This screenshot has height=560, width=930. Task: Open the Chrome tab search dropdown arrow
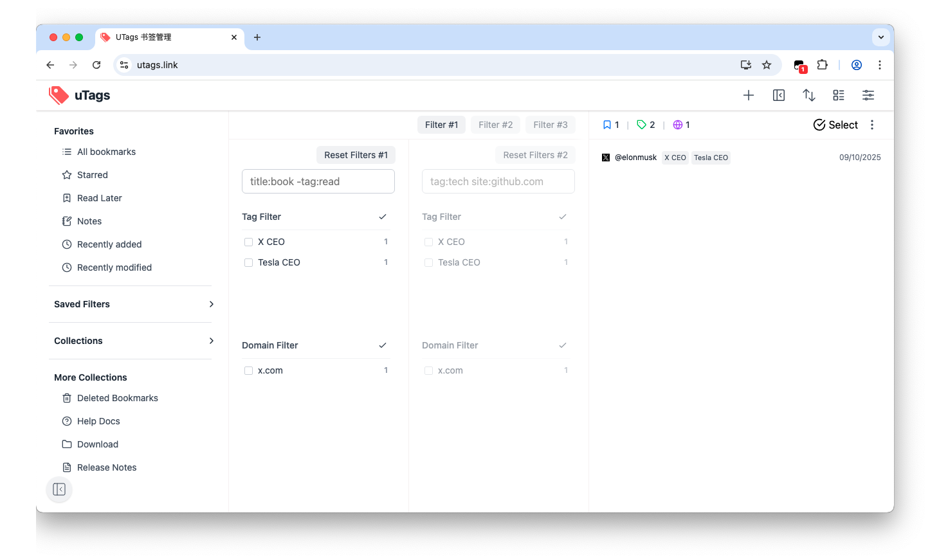click(x=881, y=37)
